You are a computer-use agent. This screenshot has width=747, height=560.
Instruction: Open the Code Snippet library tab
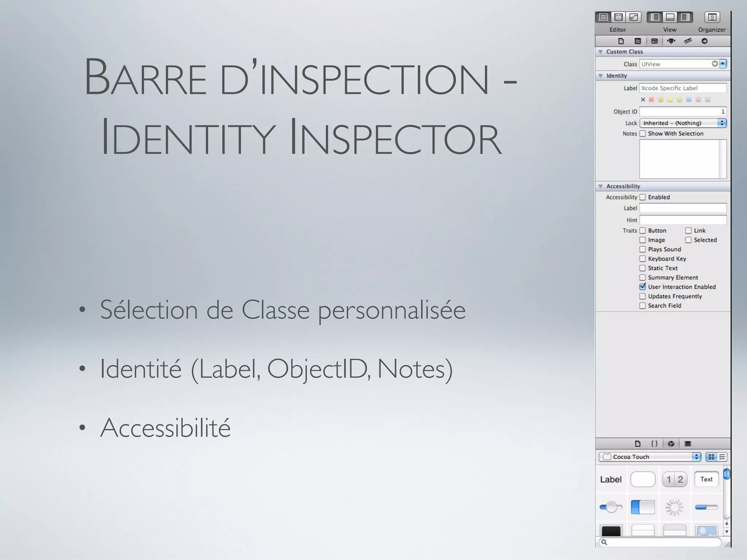coord(654,444)
